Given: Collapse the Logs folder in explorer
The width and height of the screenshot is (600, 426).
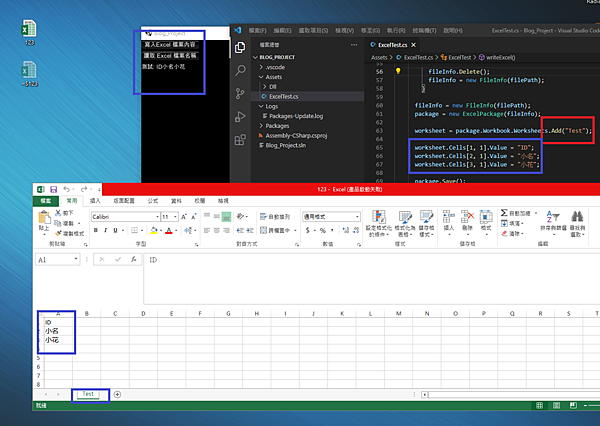Looking at the screenshot, I should [261, 106].
